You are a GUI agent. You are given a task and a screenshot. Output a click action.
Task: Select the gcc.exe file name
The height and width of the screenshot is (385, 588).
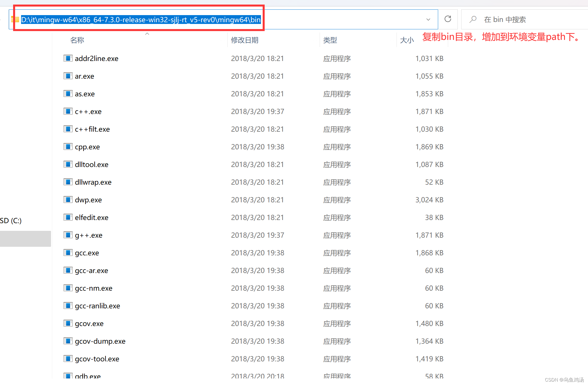(87, 253)
